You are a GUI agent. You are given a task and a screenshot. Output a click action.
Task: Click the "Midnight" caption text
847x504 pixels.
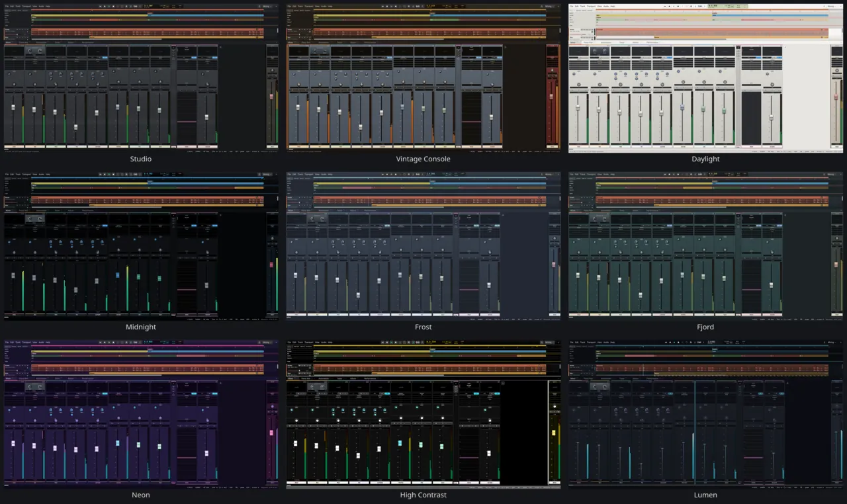[141, 327]
